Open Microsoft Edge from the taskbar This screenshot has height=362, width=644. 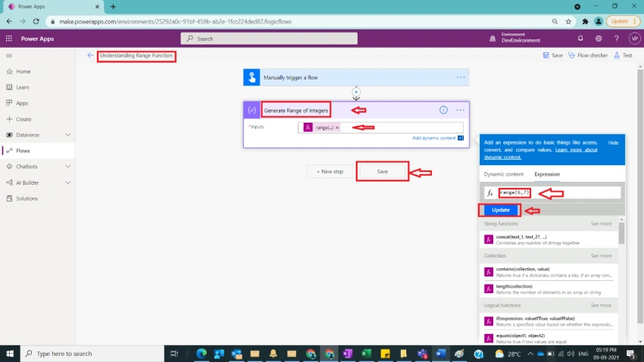(202, 354)
